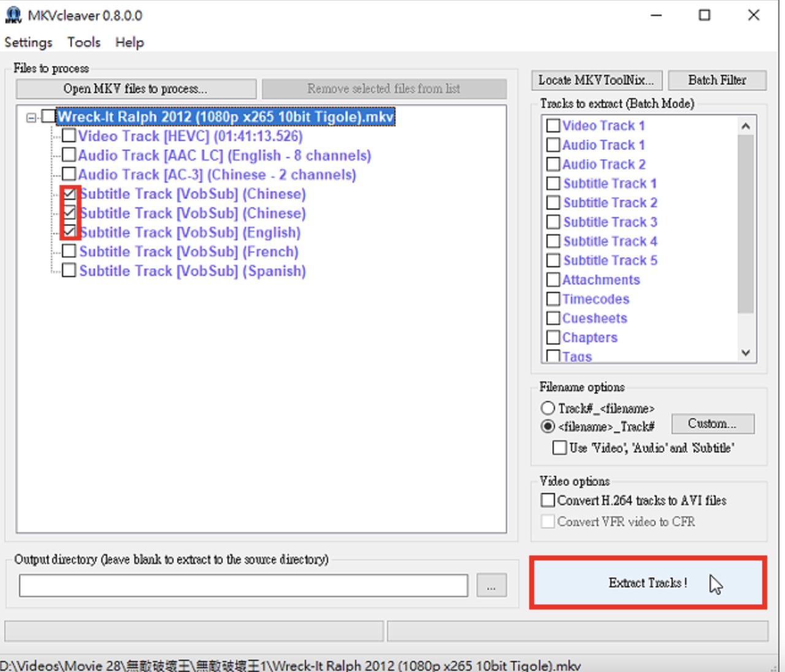Check batch mode Subtitle Track 2 checkbox
Viewport: 785px width, 672px height.
(x=553, y=202)
